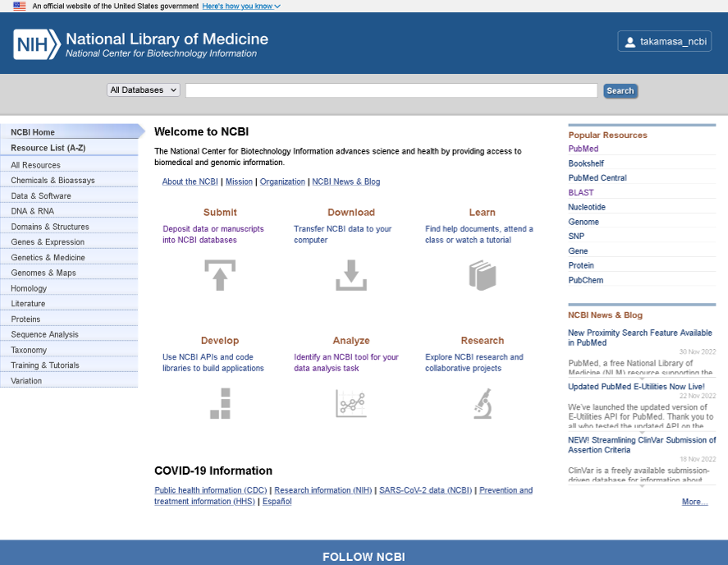
Task: Open PubMed Central in Popular Resources
Action: click(598, 178)
